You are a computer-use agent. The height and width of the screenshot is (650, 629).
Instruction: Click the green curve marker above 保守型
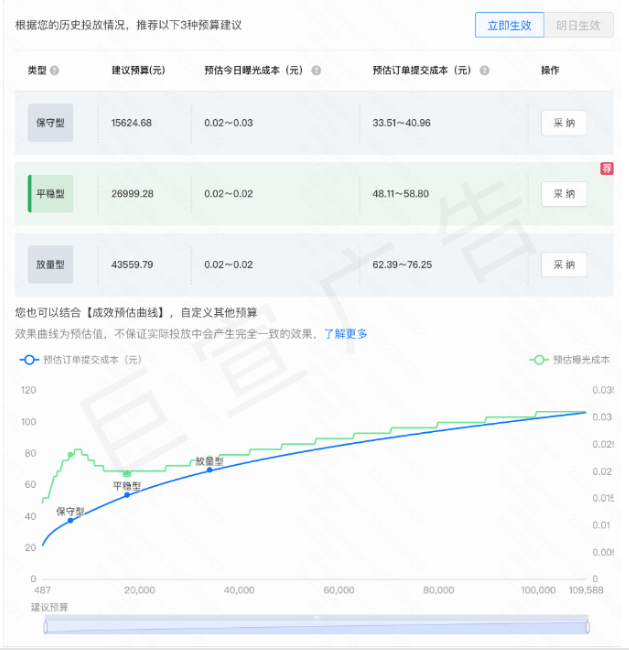point(70,455)
